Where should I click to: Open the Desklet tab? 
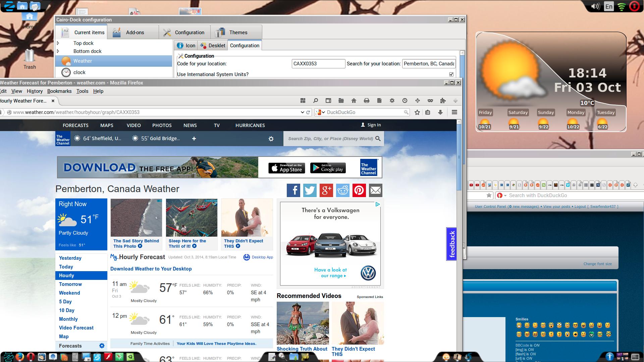click(x=213, y=46)
